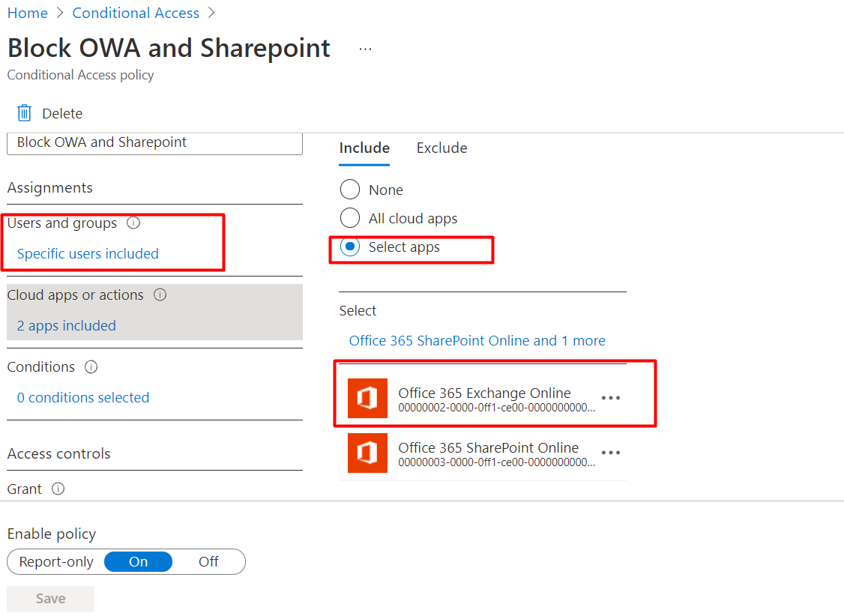Image resolution: width=844 pixels, height=616 pixels.
Task: Select the All cloud apps radio button
Action: 350,218
